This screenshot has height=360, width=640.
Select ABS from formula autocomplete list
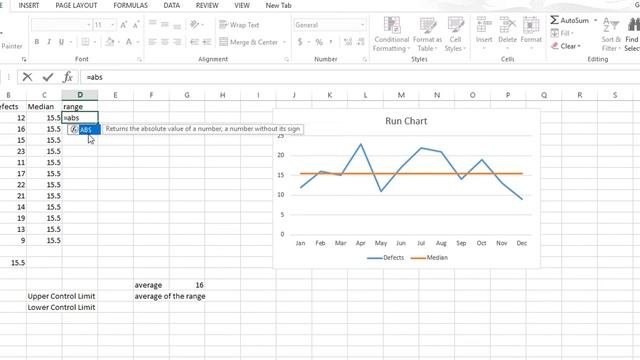click(84, 130)
